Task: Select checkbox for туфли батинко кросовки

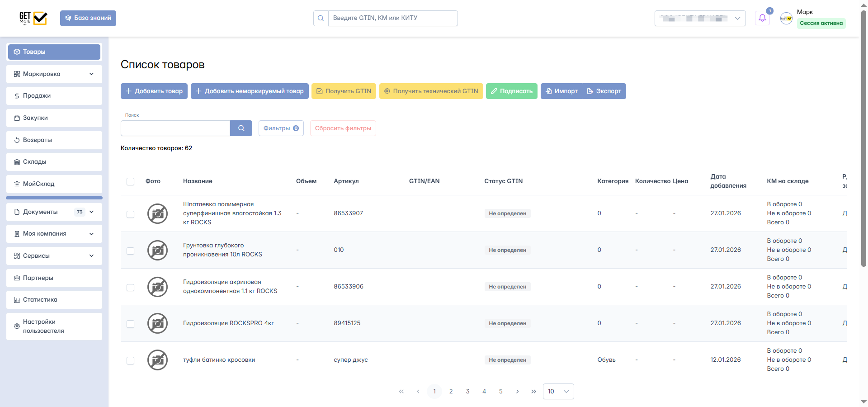Action: coord(131,360)
